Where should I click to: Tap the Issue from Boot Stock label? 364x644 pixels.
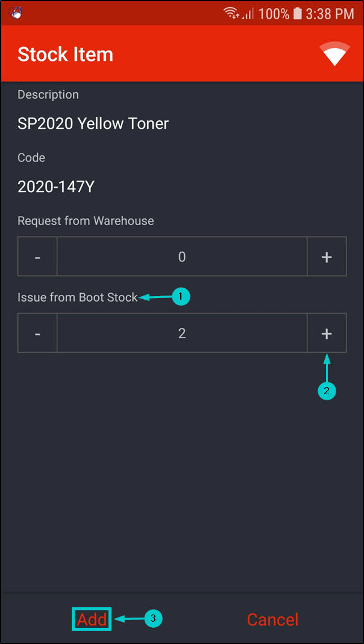click(x=78, y=297)
